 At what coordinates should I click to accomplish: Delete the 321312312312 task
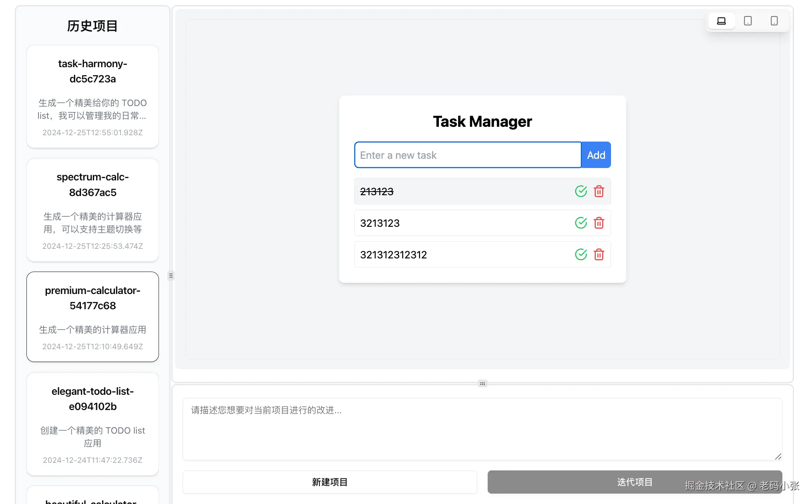point(599,255)
